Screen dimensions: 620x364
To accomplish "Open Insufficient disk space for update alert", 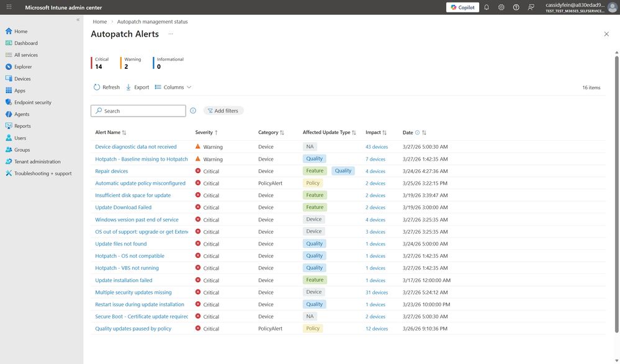I will click(x=133, y=195).
